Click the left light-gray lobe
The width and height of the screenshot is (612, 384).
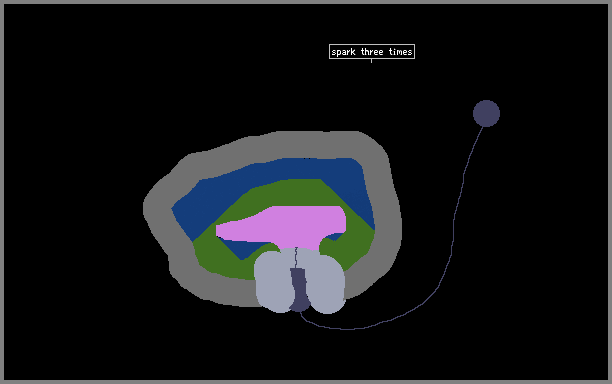point(273,281)
